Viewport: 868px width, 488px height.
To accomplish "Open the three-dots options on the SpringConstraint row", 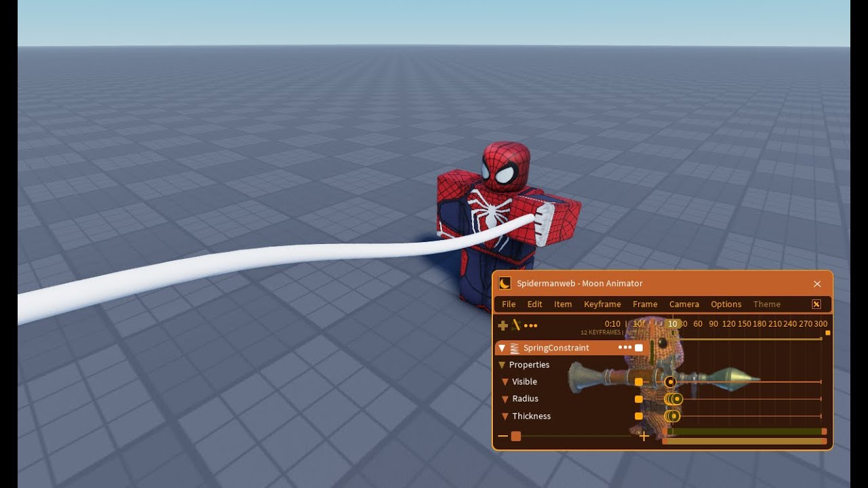I will [x=625, y=348].
